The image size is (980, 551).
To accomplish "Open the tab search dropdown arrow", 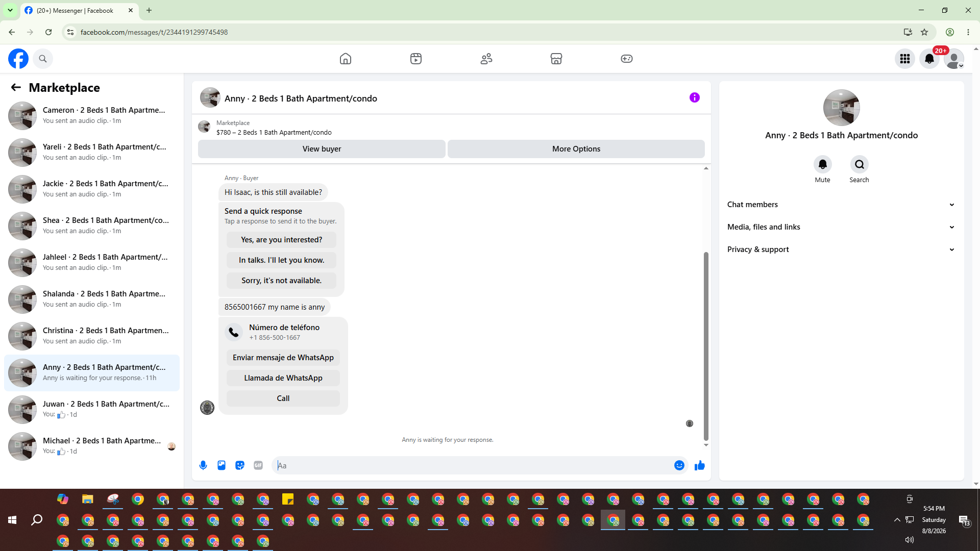I will point(10,10).
